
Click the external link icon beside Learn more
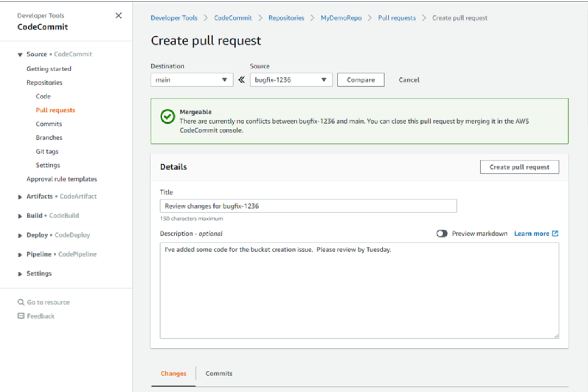point(555,234)
